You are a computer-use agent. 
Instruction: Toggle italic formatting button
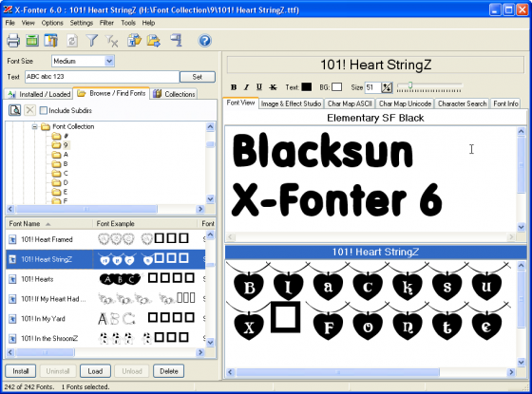[x=246, y=87]
